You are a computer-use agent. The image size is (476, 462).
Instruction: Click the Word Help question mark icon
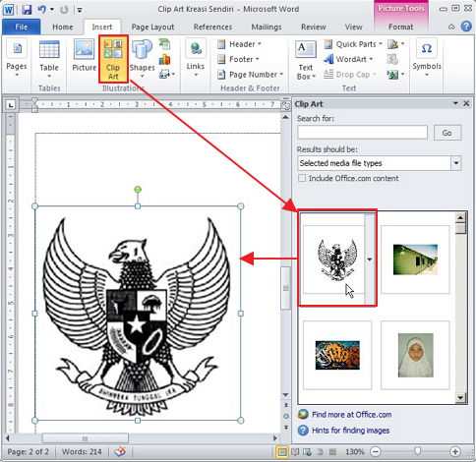(466, 27)
